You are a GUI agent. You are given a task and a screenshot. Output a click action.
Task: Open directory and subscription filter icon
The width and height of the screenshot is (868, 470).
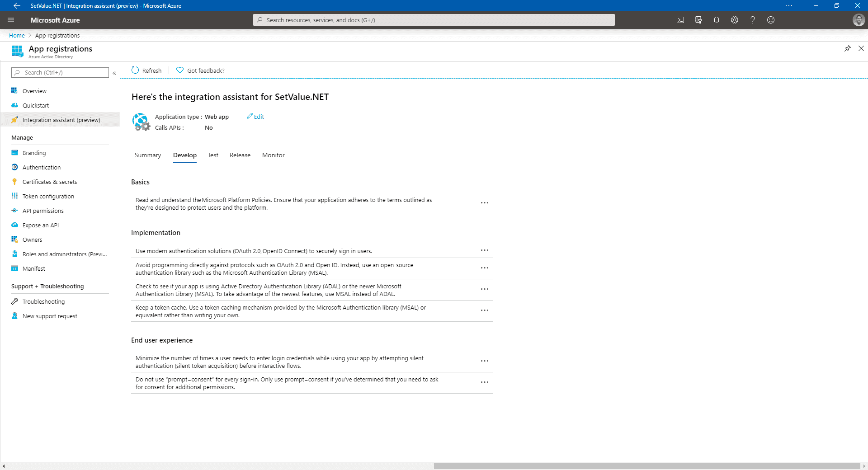698,20
